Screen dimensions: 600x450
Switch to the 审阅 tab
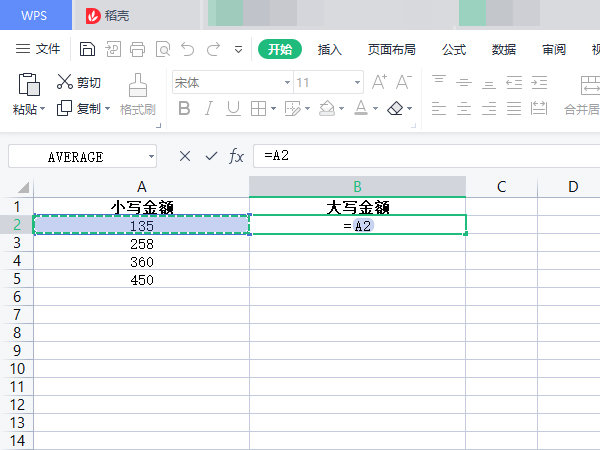pos(554,49)
